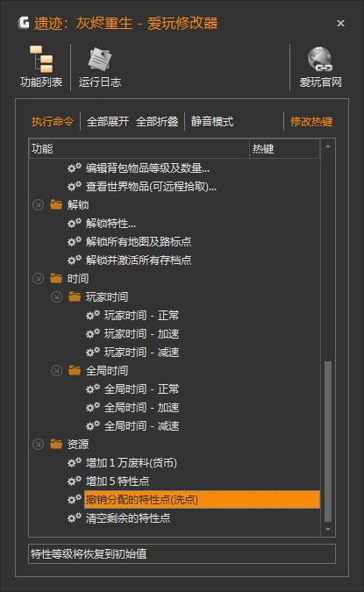Select 清空剩余的特性点 item

[128, 518]
